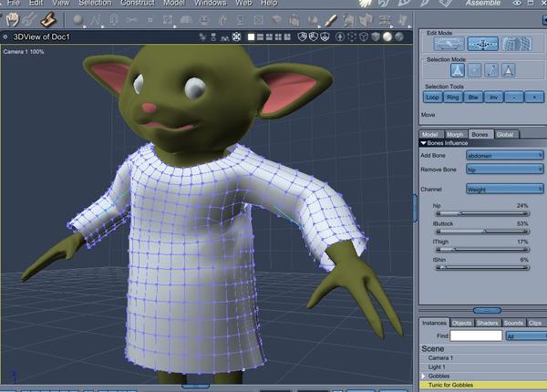The image size is (547, 392).
Task: Switch to two-row split view layout
Action: 260,37
